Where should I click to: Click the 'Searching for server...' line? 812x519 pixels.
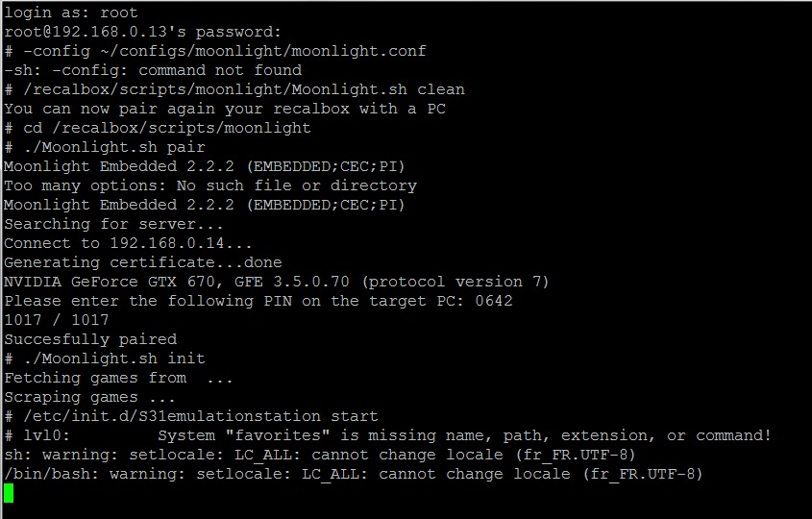[114, 224]
